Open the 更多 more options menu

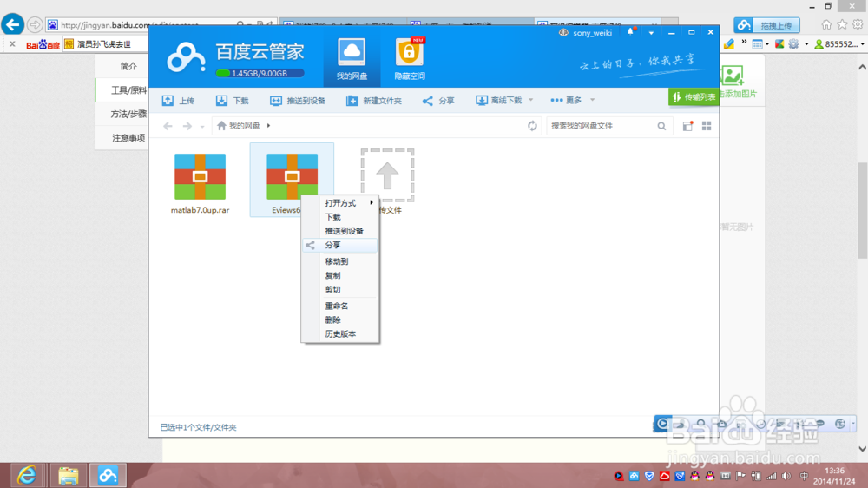click(566, 100)
